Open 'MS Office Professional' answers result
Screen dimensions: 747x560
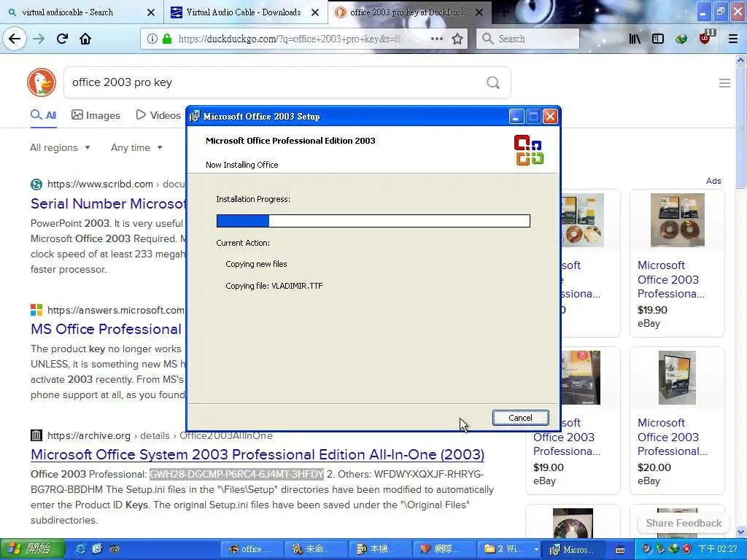107,329
